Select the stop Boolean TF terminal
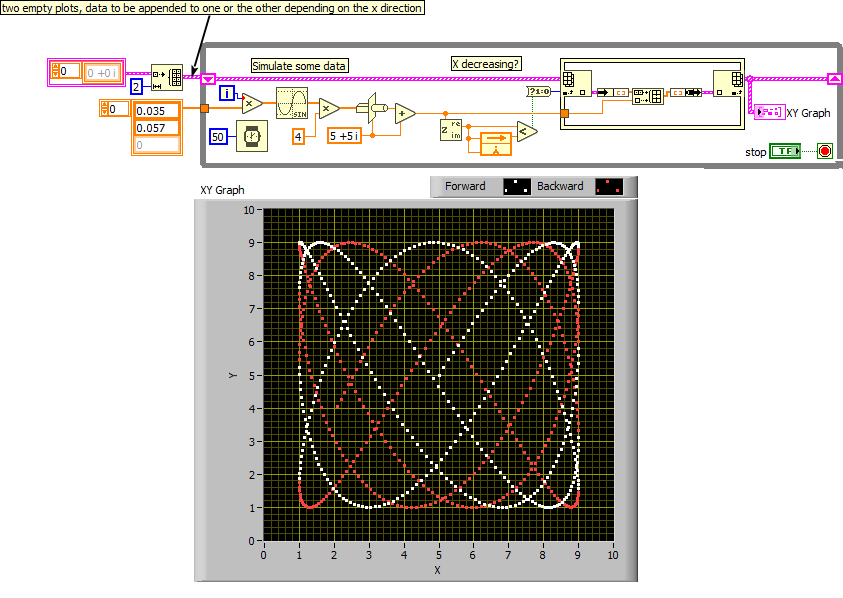 click(x=785, y=151)
